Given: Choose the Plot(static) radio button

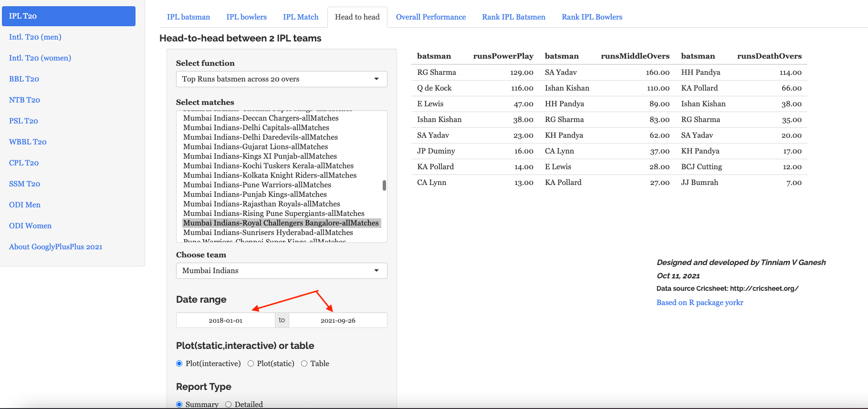Looking at the screenshot, I should point(251,364).
